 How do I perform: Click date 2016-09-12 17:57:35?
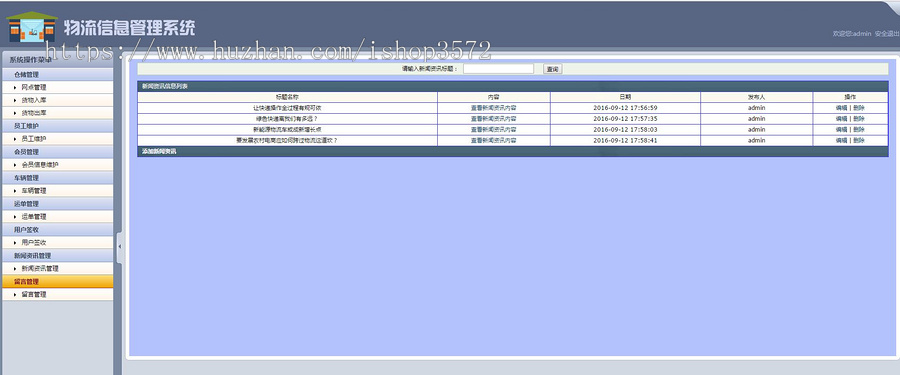click(625, 119)
